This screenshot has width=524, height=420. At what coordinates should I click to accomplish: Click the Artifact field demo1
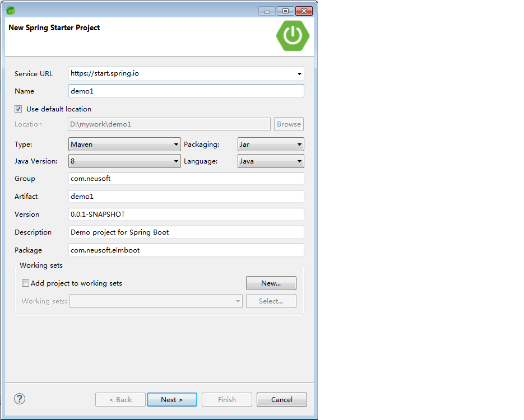point(186,197)
